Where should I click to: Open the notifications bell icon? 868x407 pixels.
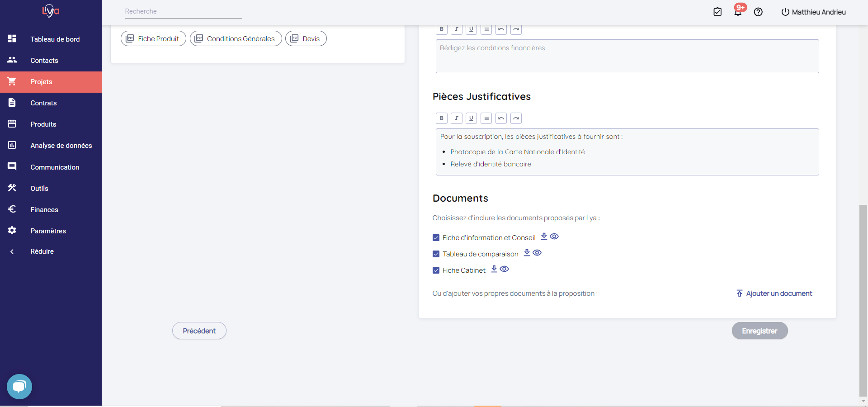click(738, 12)
